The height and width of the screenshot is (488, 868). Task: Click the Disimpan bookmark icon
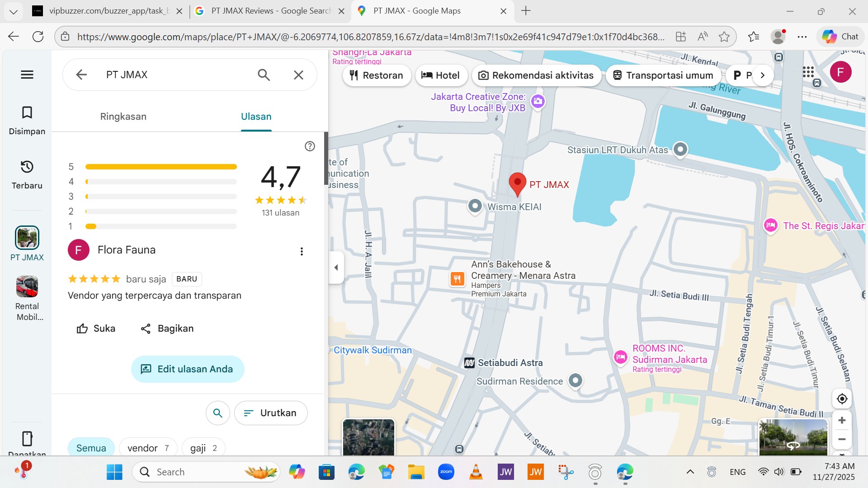pyautogui.click(x=27, y=113)
